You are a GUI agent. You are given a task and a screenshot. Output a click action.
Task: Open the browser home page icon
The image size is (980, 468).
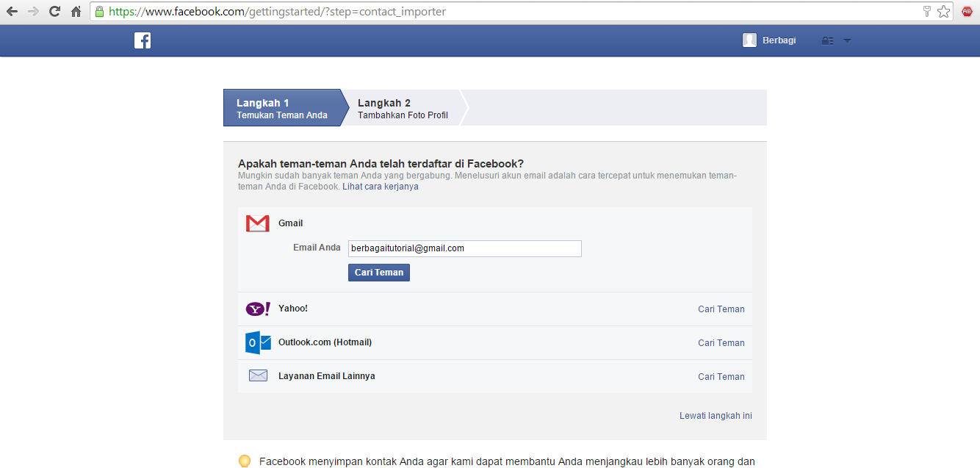(x=76, y=11)
